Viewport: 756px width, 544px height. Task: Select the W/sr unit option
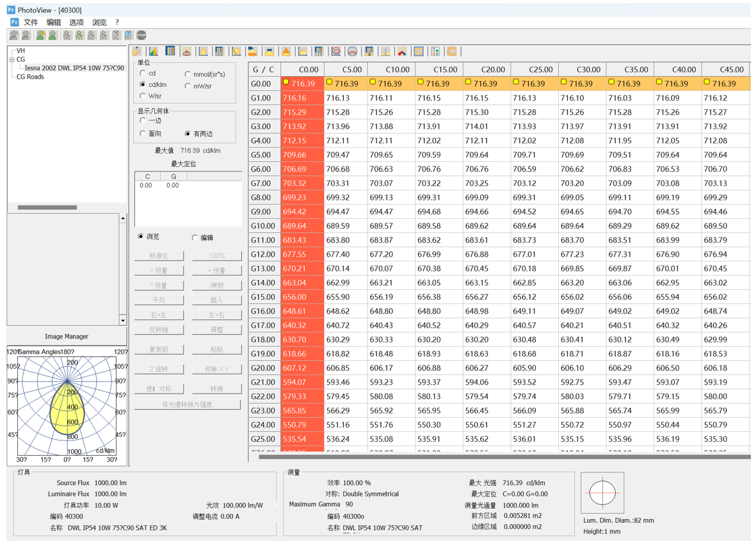143,96
